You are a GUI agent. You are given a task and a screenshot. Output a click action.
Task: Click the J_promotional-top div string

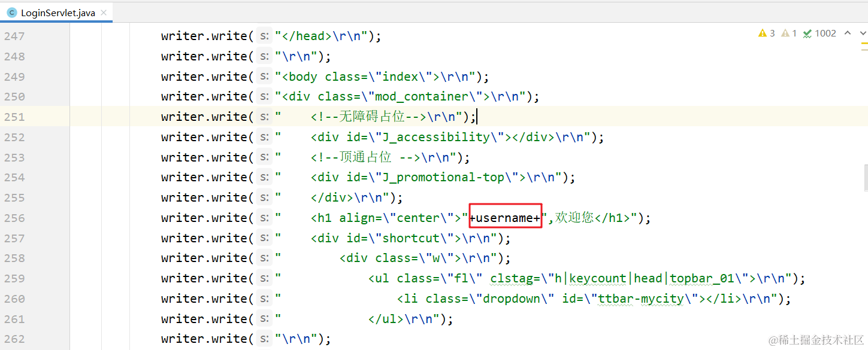(419, 178)
